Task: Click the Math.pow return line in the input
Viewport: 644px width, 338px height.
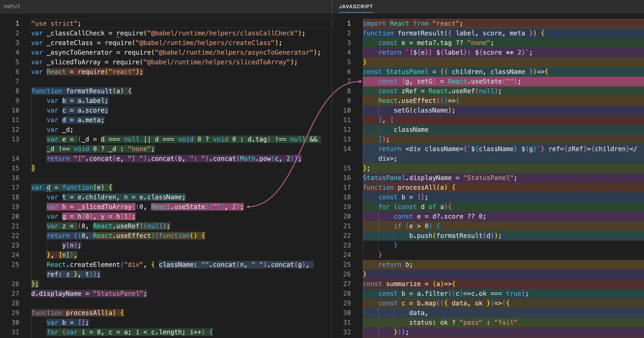Action: [x=174, y=158]
